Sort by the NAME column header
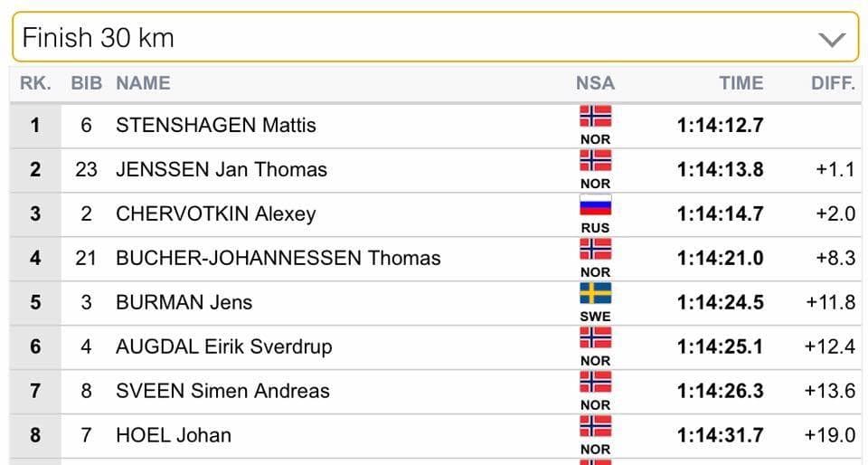This screenshot has width=868, height=465. tap(143, 83)
